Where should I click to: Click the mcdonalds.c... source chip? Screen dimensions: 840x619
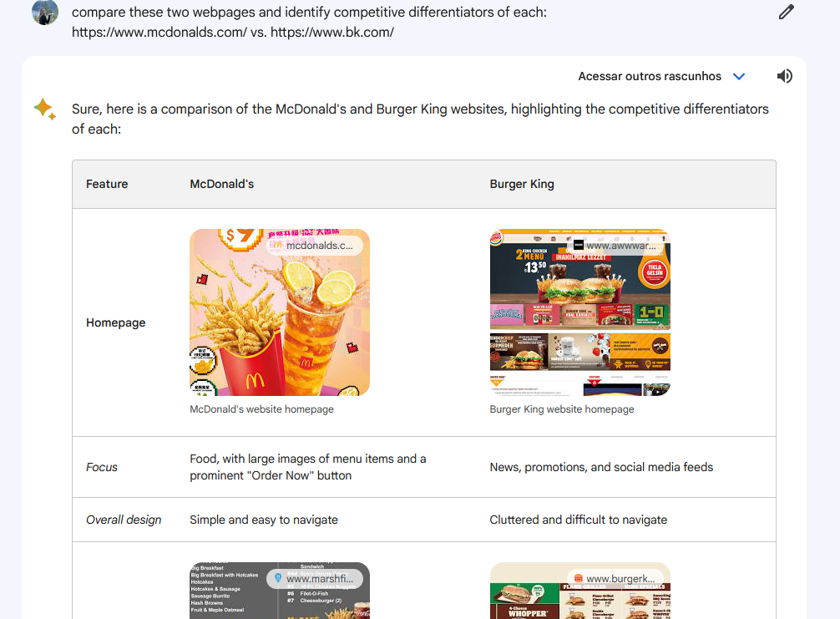point(315,246)
